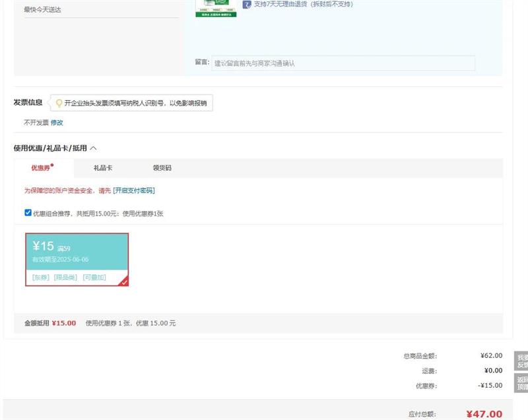Screen dimensions: 528x420
Task: Click the 我要反馈 side button
Action: (x=521, y=361)
